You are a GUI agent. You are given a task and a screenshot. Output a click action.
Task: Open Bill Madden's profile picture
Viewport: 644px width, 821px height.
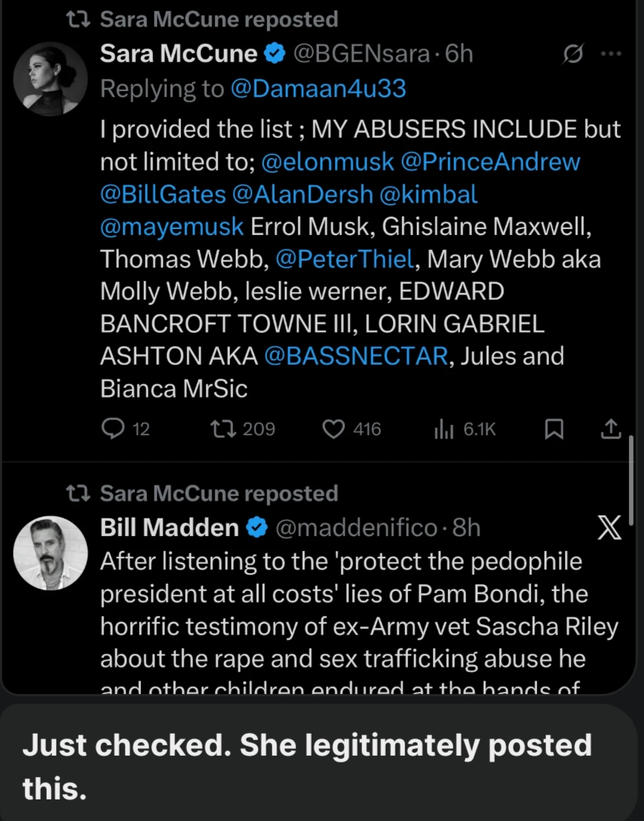[x=51, y=553]
